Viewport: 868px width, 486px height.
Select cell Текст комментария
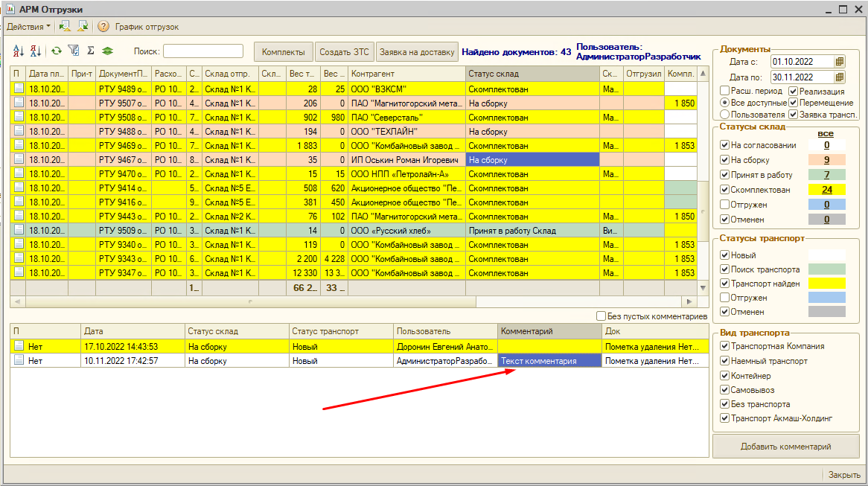click(x=549, y=361)
